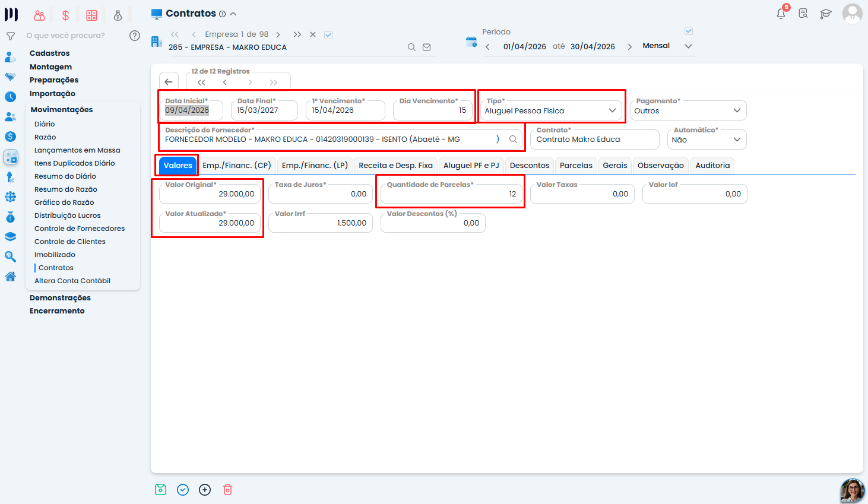This screenshot has height=504, width=868.
Task: Open Diário under Movimentações
Action: [x=45, y=124]
